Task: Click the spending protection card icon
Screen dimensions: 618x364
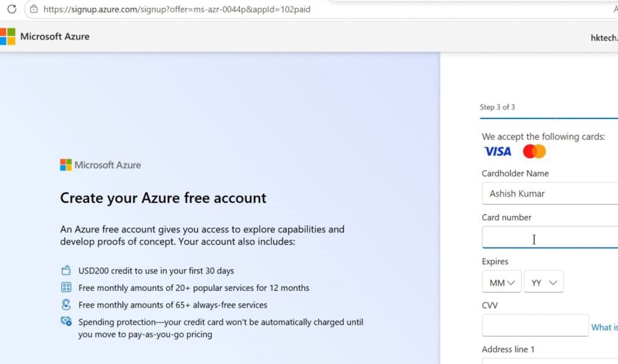Action: [x=66, y=321]
